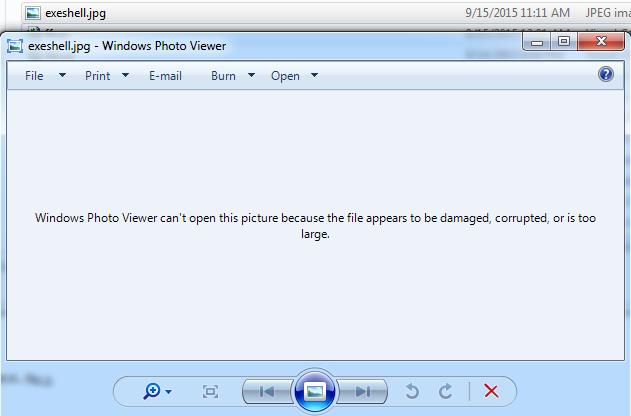Expand the Burn dropdown arrow

(x=251, y=75)
